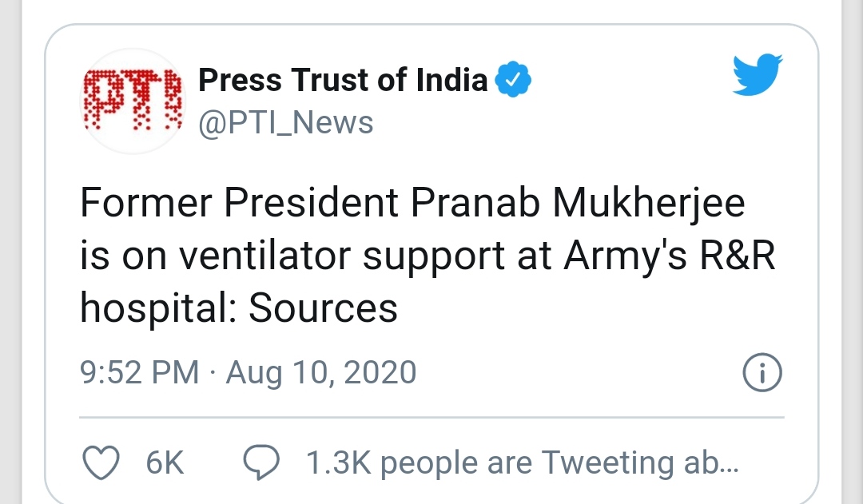Screen dimensions: 863x504
Task: Click the Former President tweet text line
Action: 240,204
